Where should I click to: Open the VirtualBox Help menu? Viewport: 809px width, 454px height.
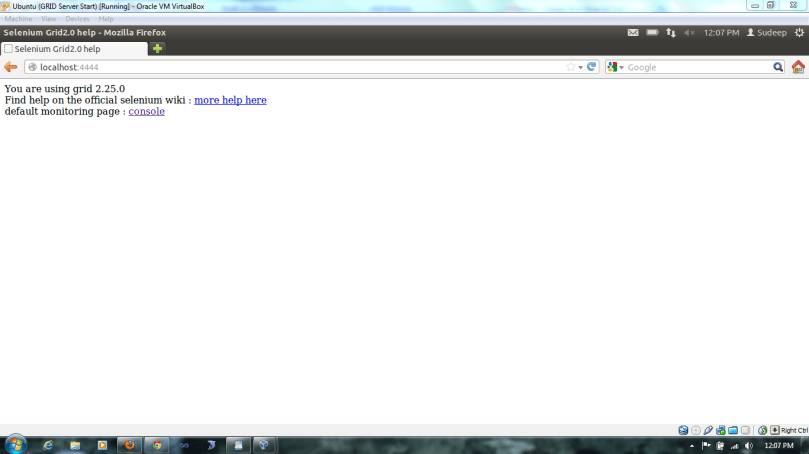point(106,19)
